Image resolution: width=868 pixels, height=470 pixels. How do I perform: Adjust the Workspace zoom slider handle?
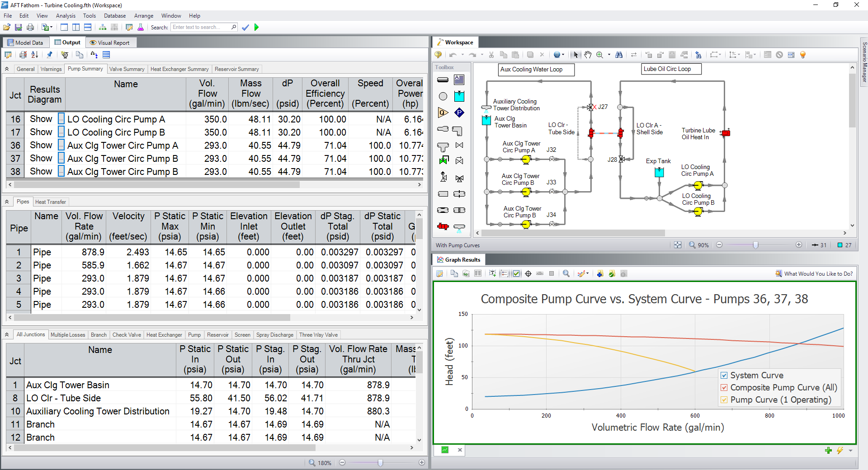click(x=755, y=245)
